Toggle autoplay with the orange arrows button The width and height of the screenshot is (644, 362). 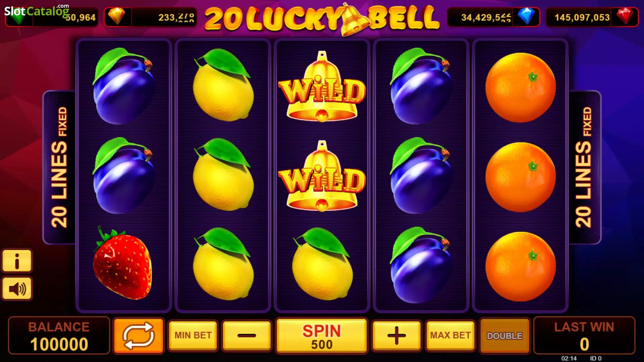click(139, 336)
